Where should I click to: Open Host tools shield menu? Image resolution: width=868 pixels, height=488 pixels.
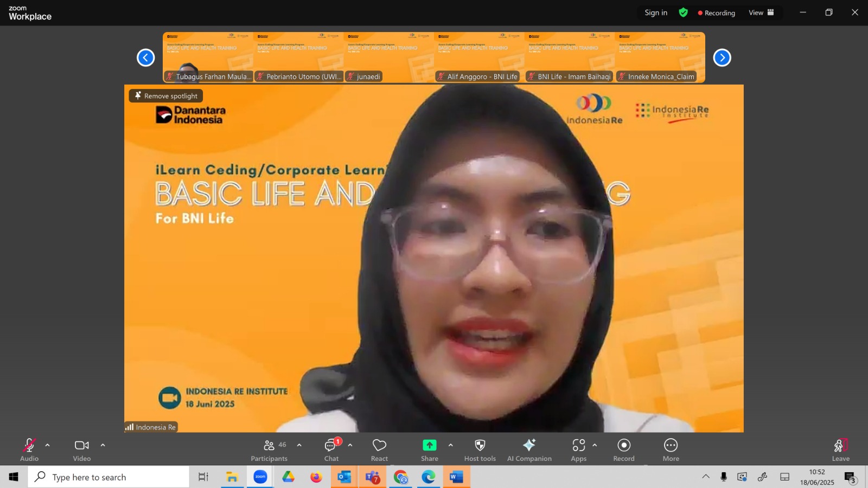tap(480, 450)
